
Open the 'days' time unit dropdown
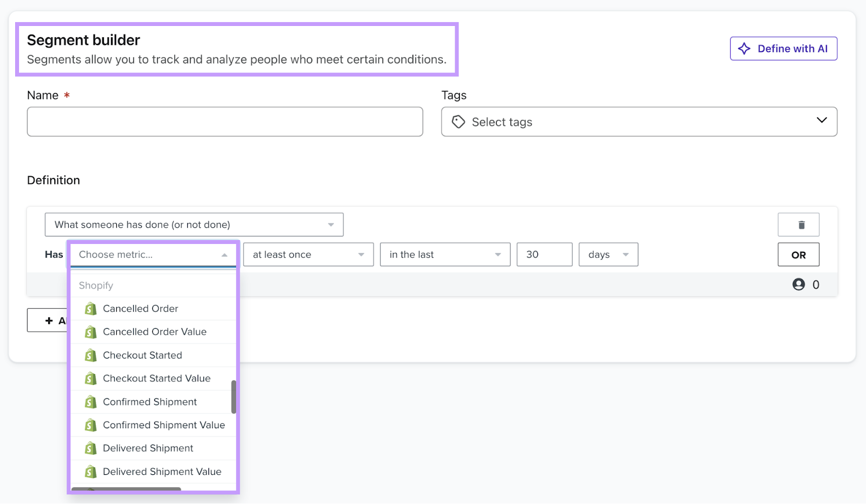coord(607,254)
